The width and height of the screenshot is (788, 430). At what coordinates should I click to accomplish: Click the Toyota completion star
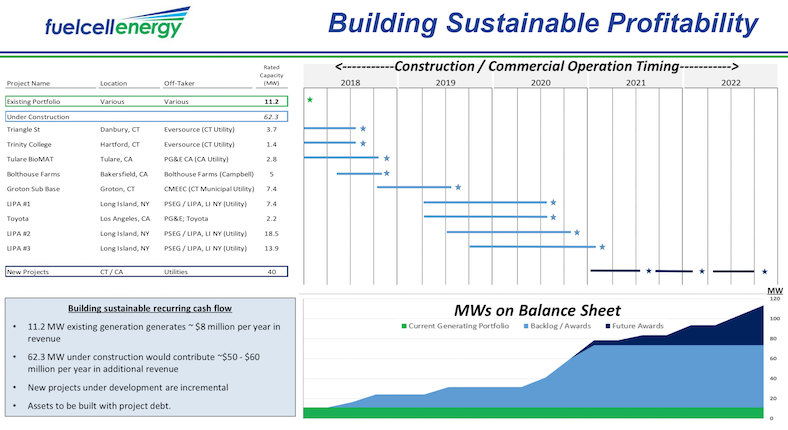(x=553, y=218)
